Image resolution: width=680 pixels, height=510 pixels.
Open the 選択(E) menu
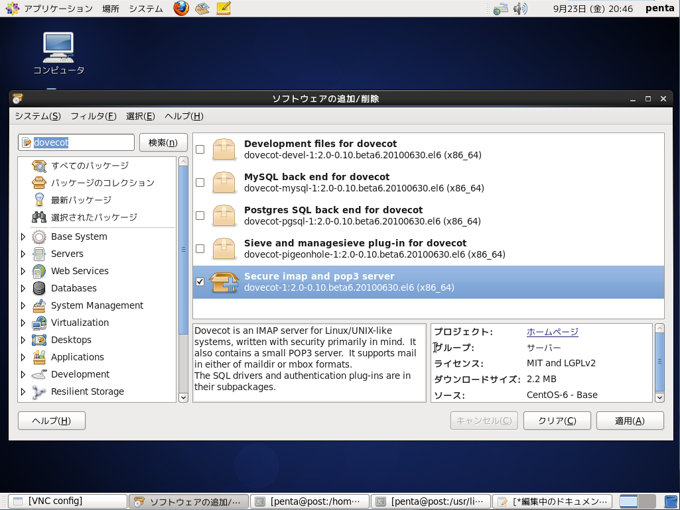coord(141,116)
